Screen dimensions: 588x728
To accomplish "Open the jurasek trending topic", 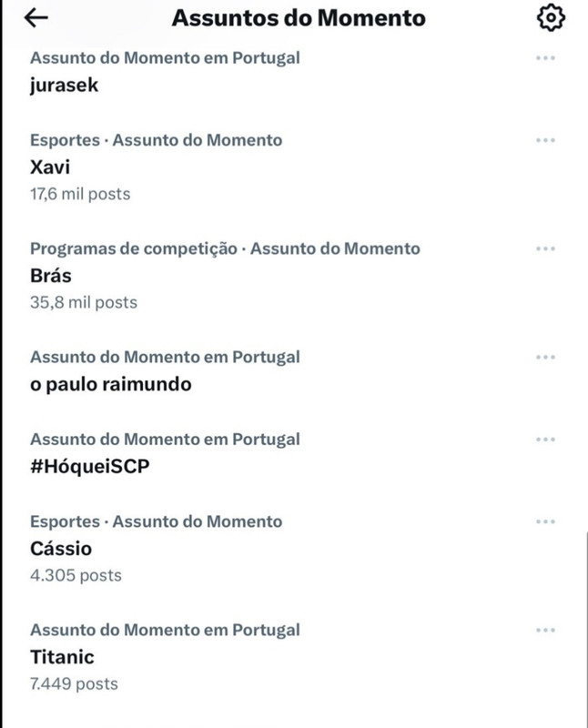I will click(64, 86).
